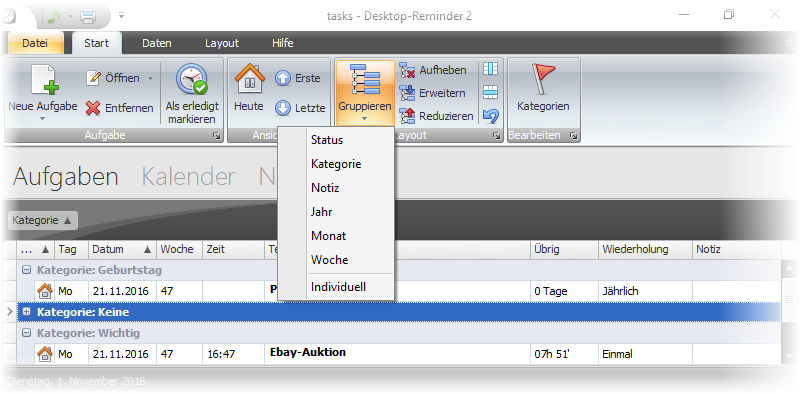The width and height of the screenshot is (800, 394).
Task: Open the Datei tab
Action: [x=35, y=43]
